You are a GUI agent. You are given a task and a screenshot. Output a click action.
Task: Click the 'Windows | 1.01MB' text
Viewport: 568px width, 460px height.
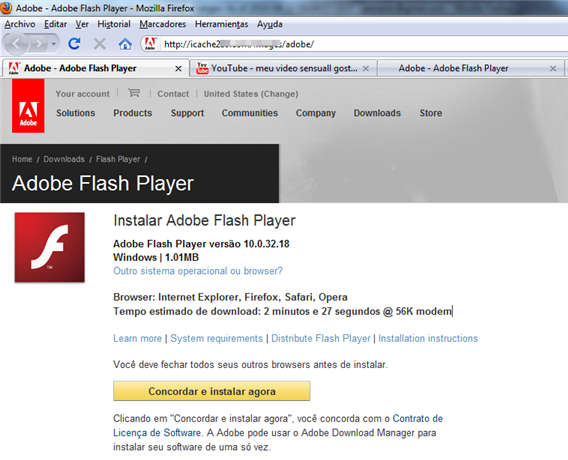156,258
